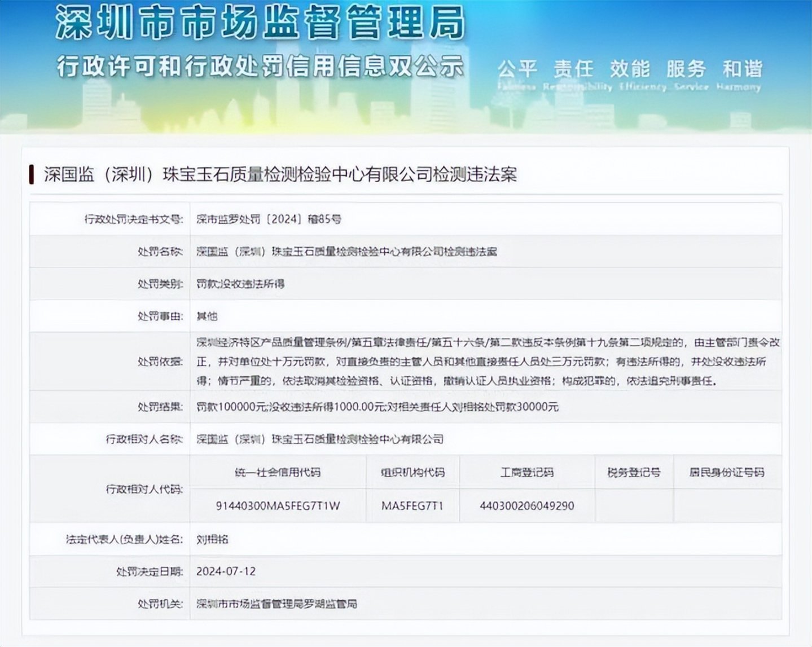Click the business registration number 440300206049290
This screenshot has width=812, height=647.
click(x=526, y=505)
